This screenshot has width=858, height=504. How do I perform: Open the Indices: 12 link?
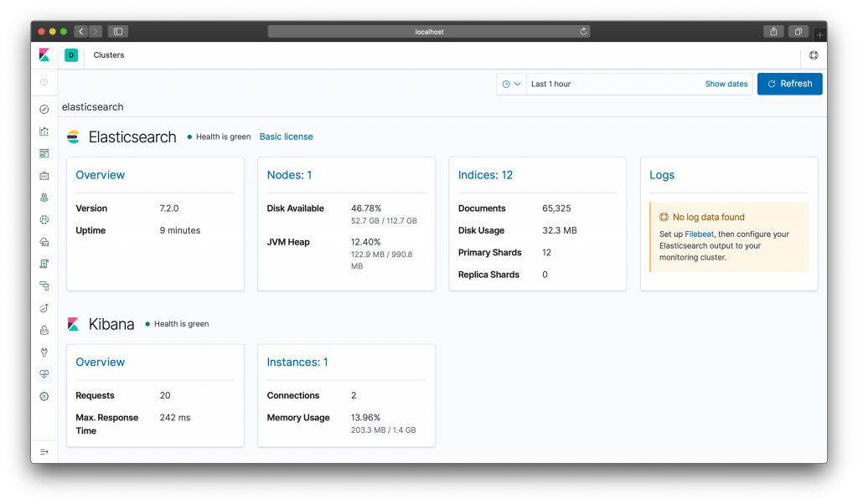click(485, 175)
